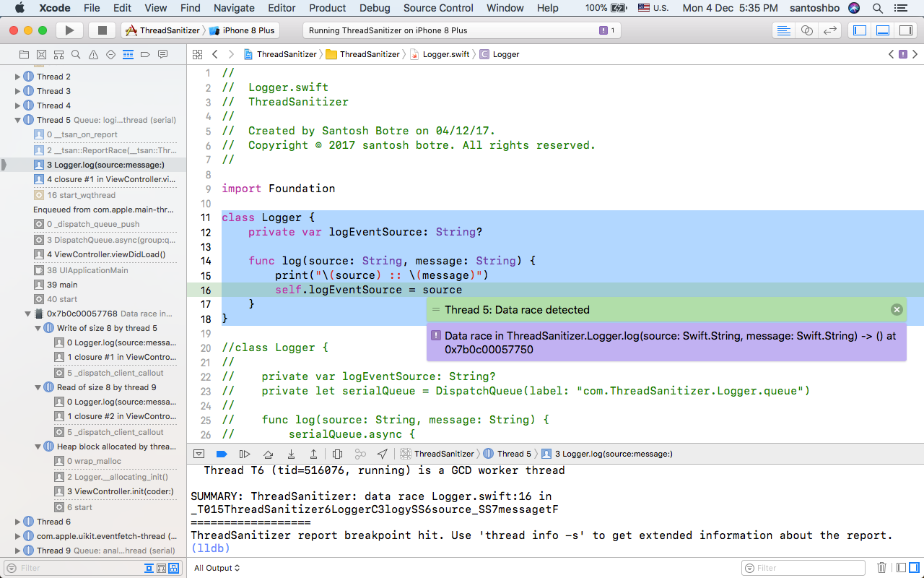Choose iPhone 8 Plus destination

point(242,30)
